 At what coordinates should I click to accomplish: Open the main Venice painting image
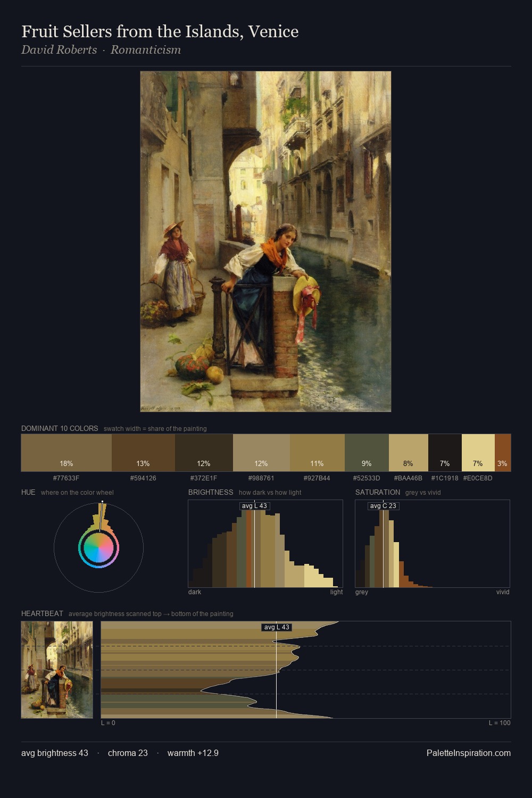(265, 242)
